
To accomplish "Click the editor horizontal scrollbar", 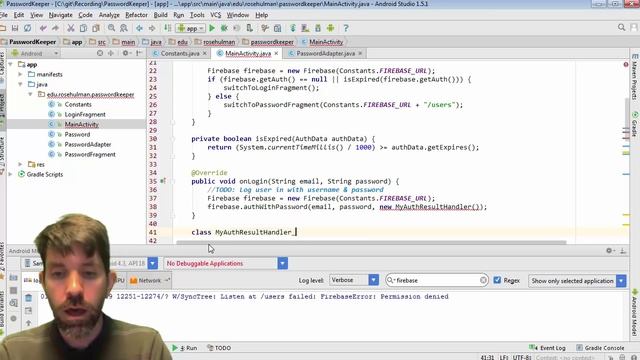I will 371,242.
